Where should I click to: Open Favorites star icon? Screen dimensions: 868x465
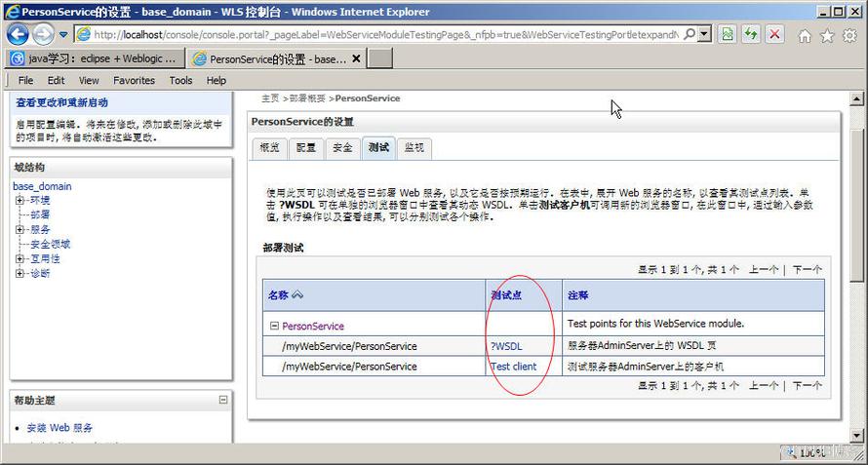(827, 36)
